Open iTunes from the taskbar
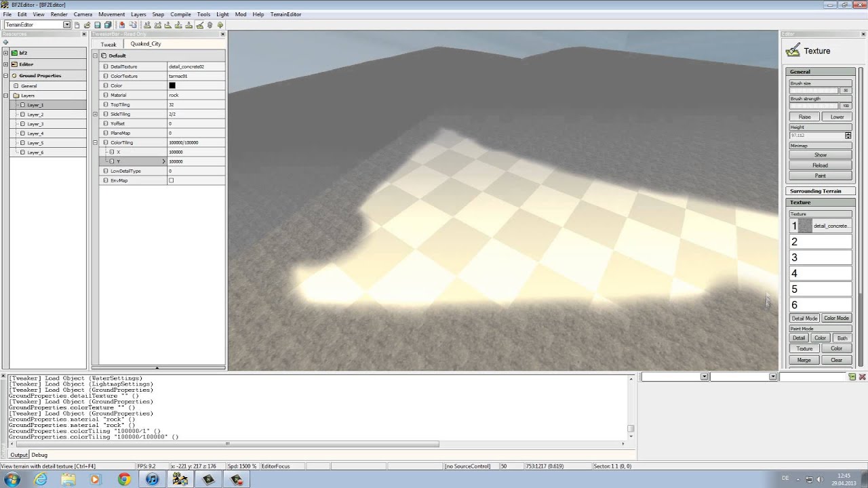 152,479
